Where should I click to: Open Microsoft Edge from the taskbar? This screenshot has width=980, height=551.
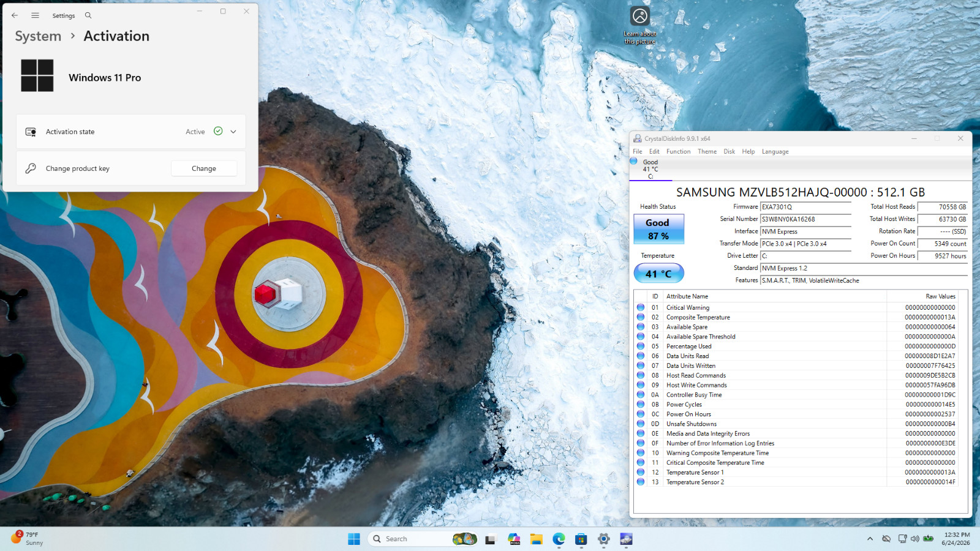(x=559, y=539)
